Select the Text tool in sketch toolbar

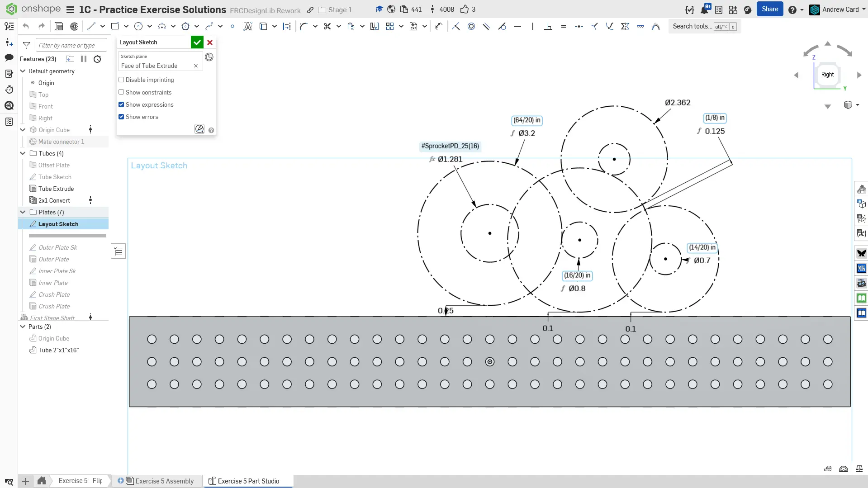(247, 26)
